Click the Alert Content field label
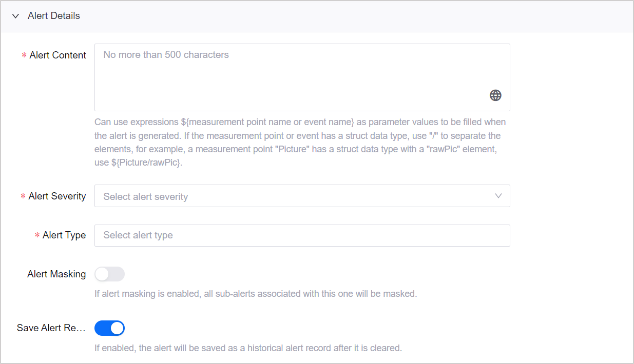Viewport: 634px width, 364px height. [57, 55]
